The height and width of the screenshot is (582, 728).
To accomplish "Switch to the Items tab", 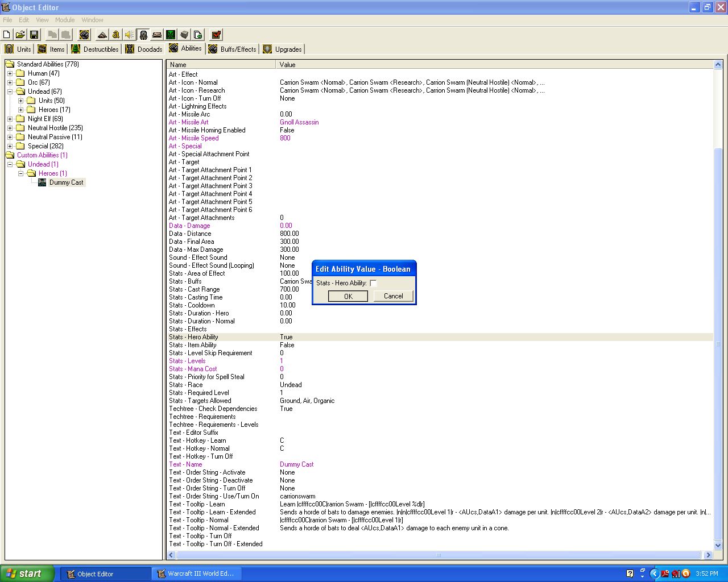I will (51, 49).
